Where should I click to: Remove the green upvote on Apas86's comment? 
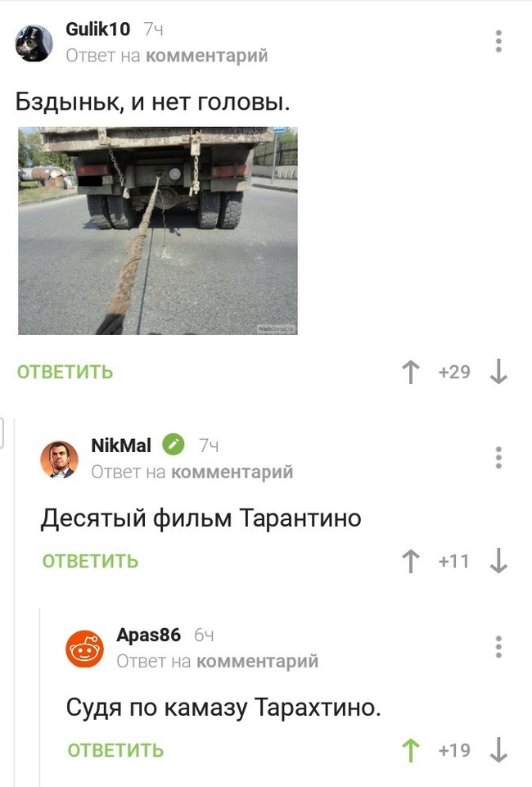pyautogui.click(x=411, y=750)
